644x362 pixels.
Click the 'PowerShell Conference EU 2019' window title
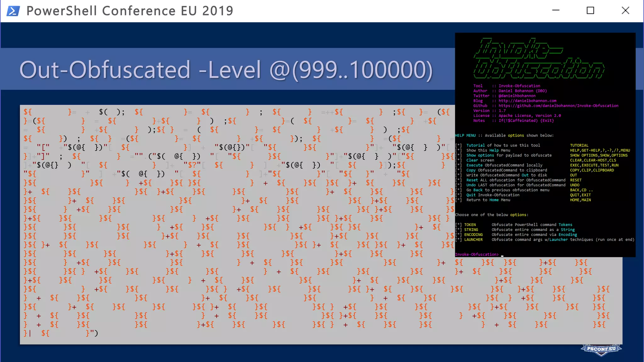pyautogui.click(x=130, y=11)
